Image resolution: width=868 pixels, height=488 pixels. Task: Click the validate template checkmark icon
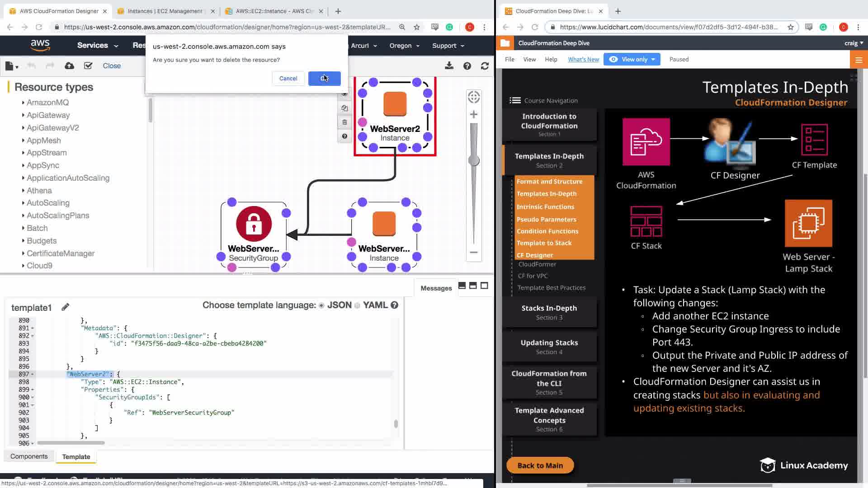coord(88,66)
